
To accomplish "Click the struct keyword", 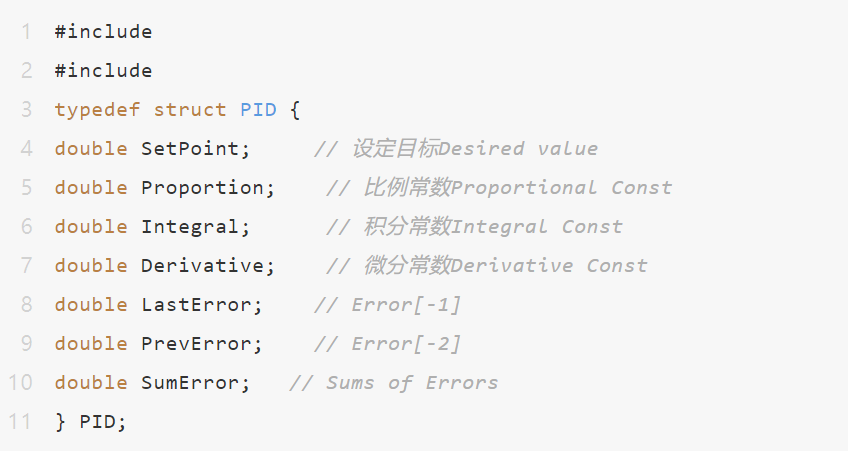I will (190, 110).
